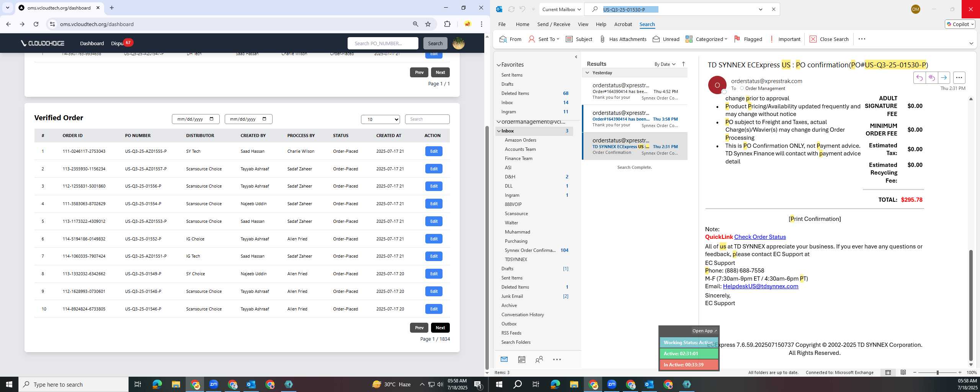
Task: Open the Acrobat ribbon tab
Action: [623, 24]
